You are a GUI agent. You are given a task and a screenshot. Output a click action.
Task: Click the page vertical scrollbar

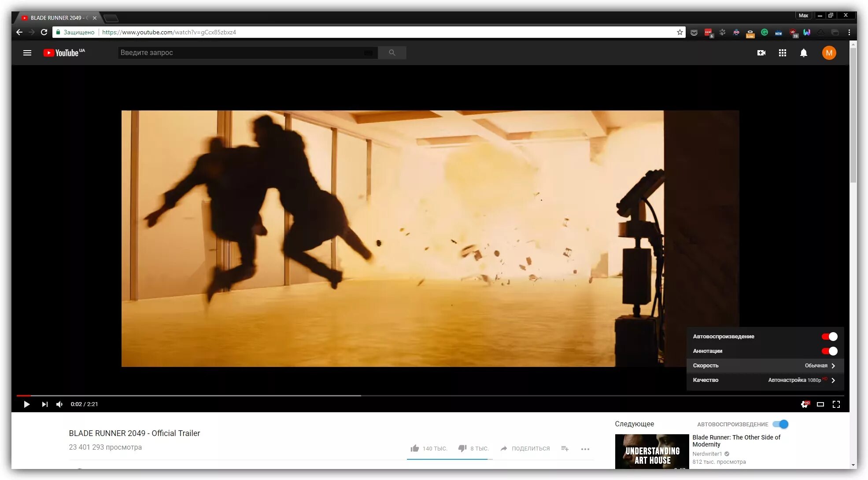tap(853, 114)
